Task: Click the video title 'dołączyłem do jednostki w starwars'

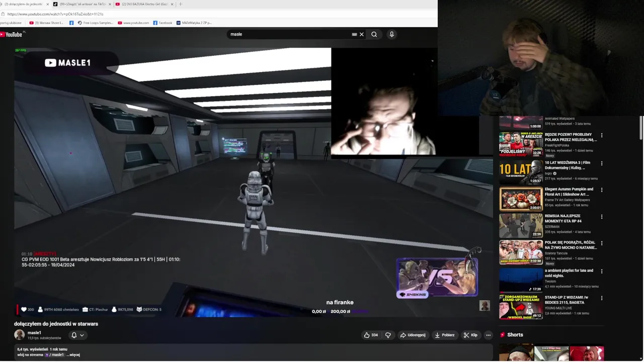Action: tap(56, 324)
